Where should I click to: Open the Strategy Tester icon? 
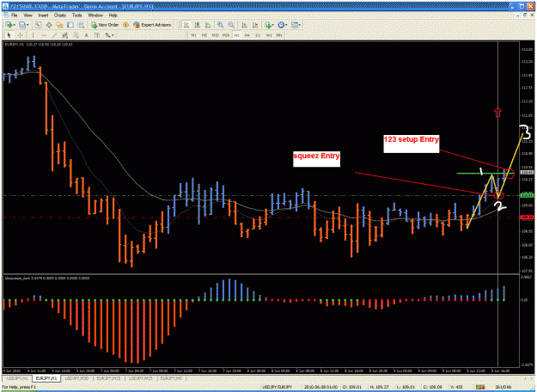click(81, 25)
